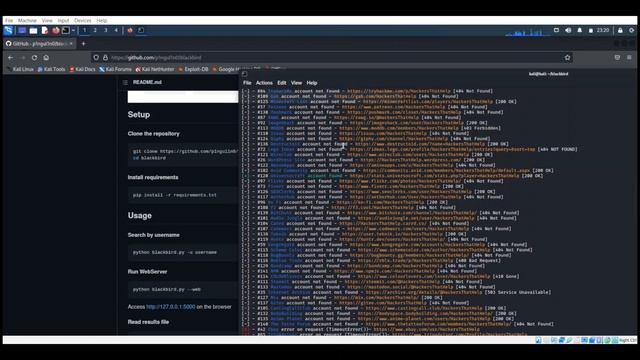Viewport: 640px width, 360px height.
Task: Click the Setup heading in README
Action: click(139, 115)
